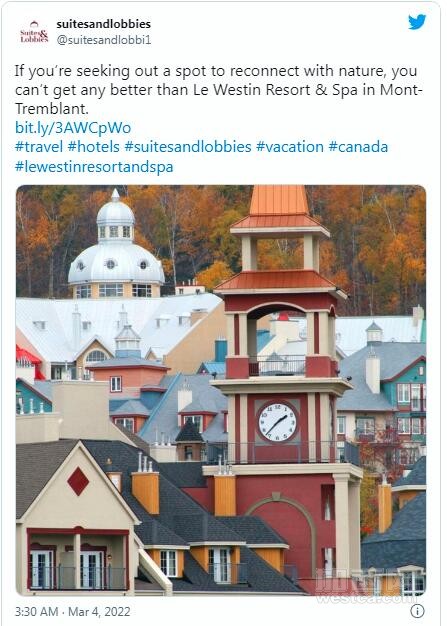Click the red diamond ornament on the gable
This screenshot has height=626, width=447.
pos(78,481)
